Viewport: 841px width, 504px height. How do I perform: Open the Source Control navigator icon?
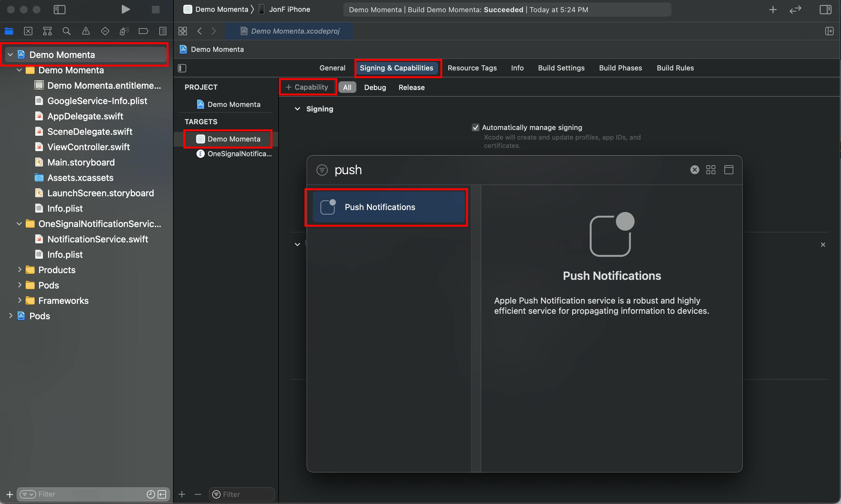(28, 31)
